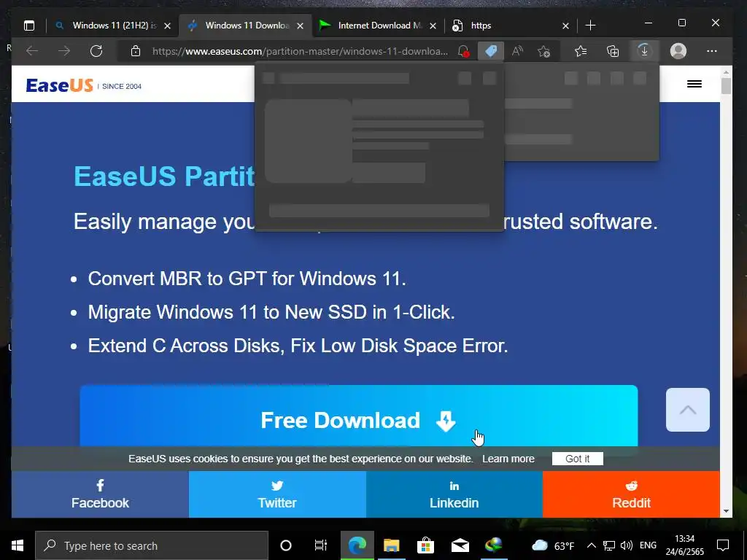Close the Internet Download Manager tab
Image resolution: width=747 pixels, height=560 pixels.
[433, 26]
